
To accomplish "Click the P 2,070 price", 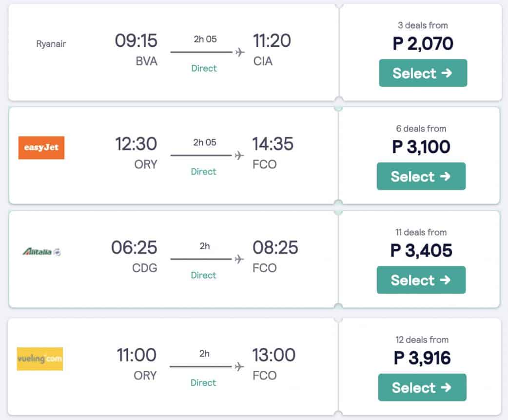I will click(x=423, y=44).
